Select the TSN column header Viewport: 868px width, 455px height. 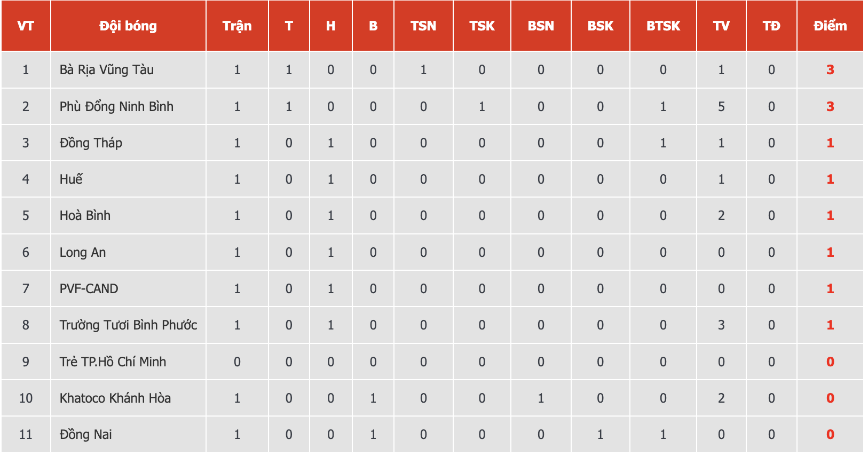coord(423,26)
